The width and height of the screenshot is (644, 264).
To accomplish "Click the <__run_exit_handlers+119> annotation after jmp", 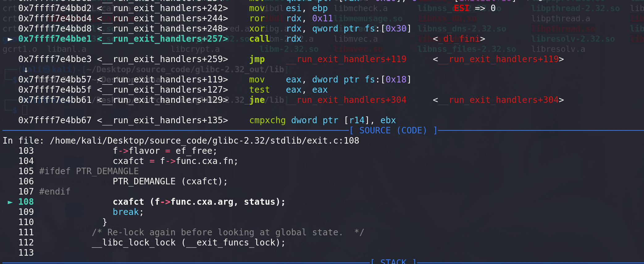I will [x=498, y=59].
